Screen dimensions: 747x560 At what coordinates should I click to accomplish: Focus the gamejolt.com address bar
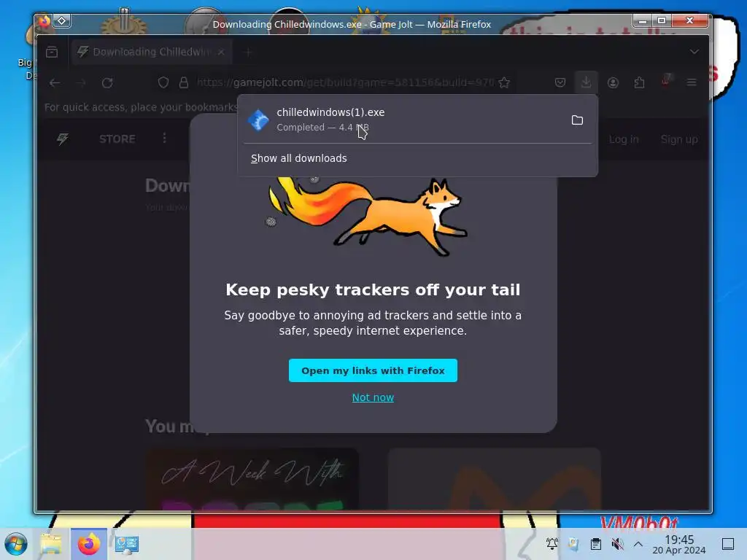[345, 82]
